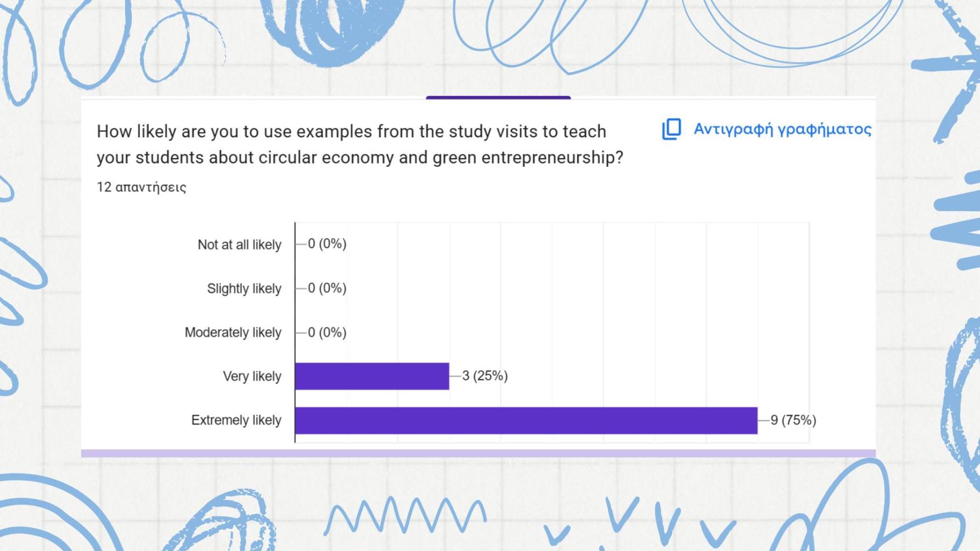Click the copy chart icon
This screenshot has width=980, height=551.
coord(671,130)
